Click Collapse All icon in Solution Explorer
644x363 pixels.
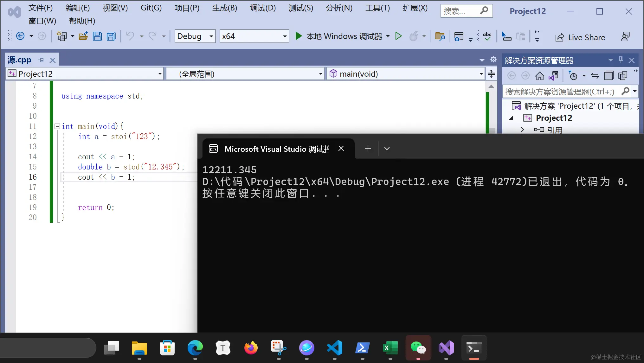point(609,76)
